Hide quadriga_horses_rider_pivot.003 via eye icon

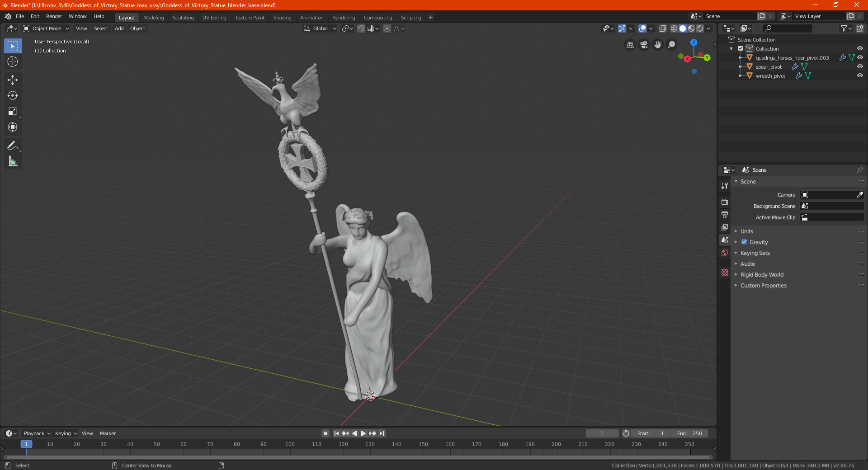(860, 57)
